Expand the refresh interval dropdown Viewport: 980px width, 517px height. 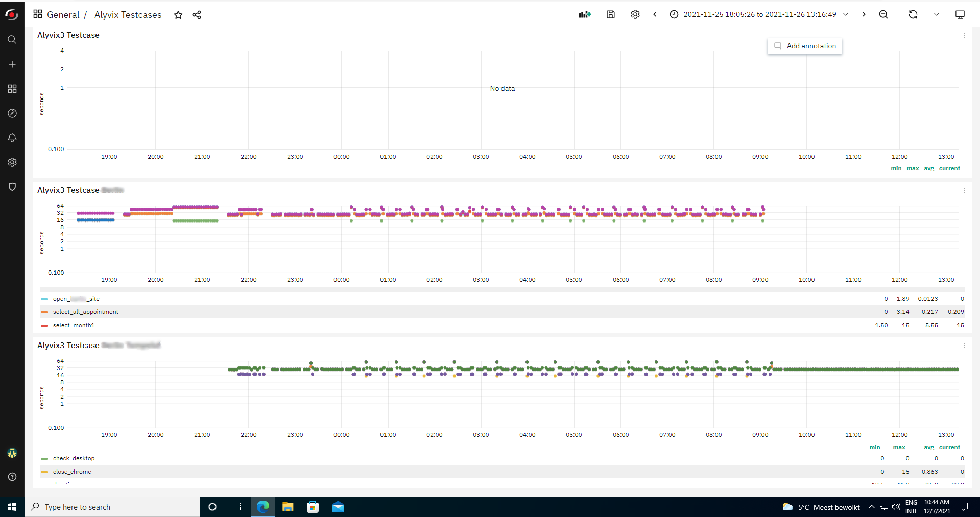(936, 14)
